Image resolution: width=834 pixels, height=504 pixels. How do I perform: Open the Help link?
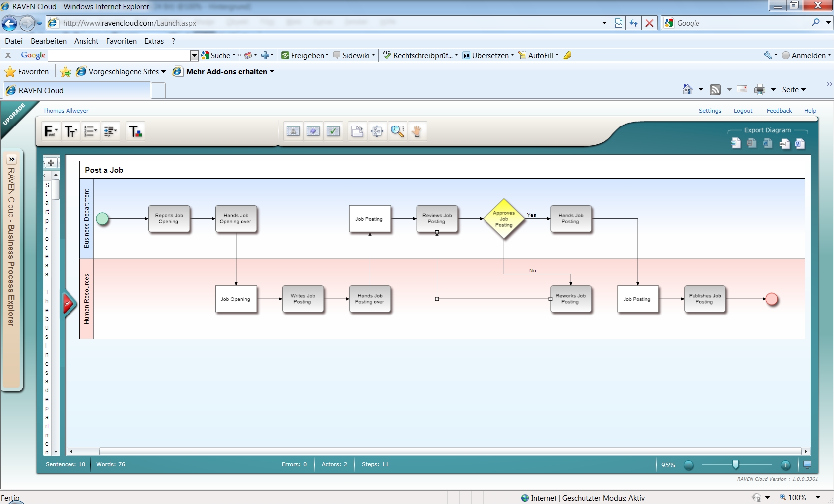pos(810,111)
